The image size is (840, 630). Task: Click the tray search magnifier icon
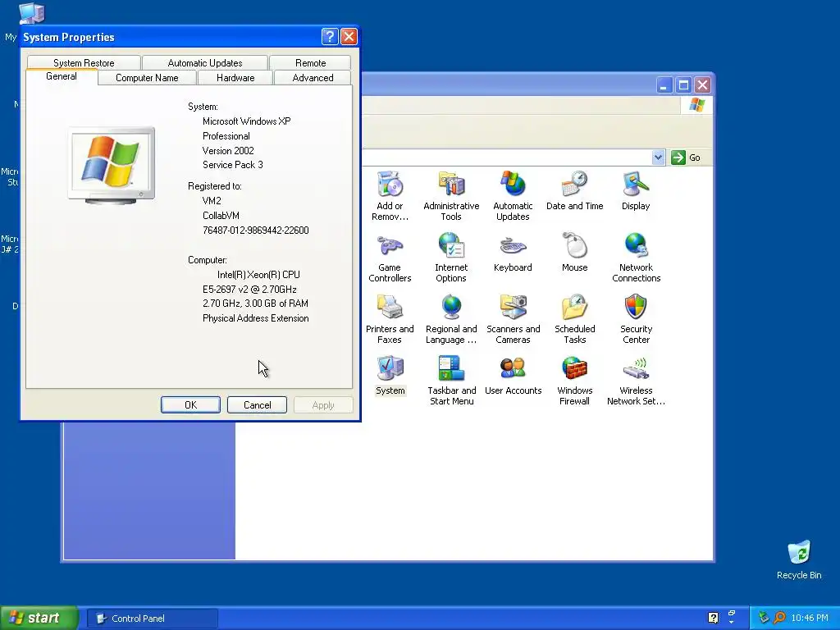point(779,618)
